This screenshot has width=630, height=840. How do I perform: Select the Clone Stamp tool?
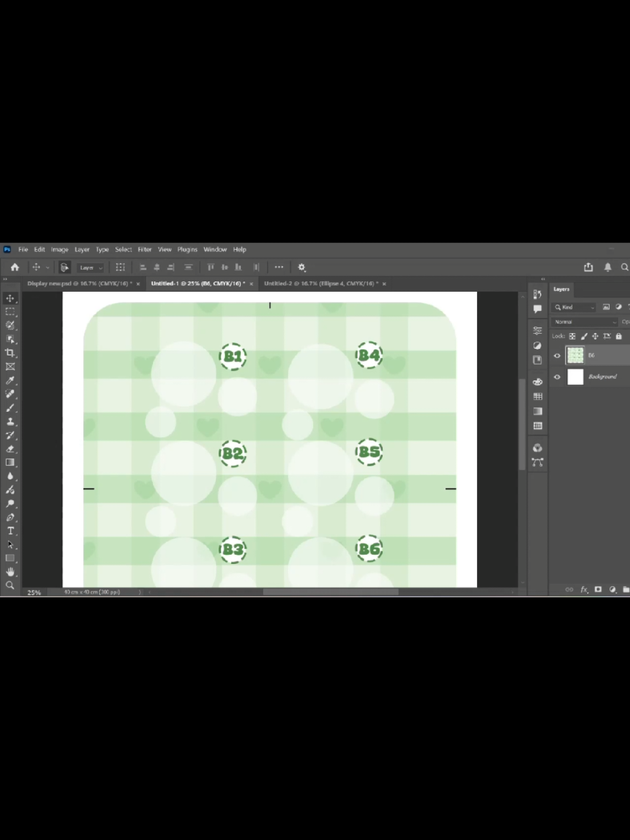[x=10, y=422]
